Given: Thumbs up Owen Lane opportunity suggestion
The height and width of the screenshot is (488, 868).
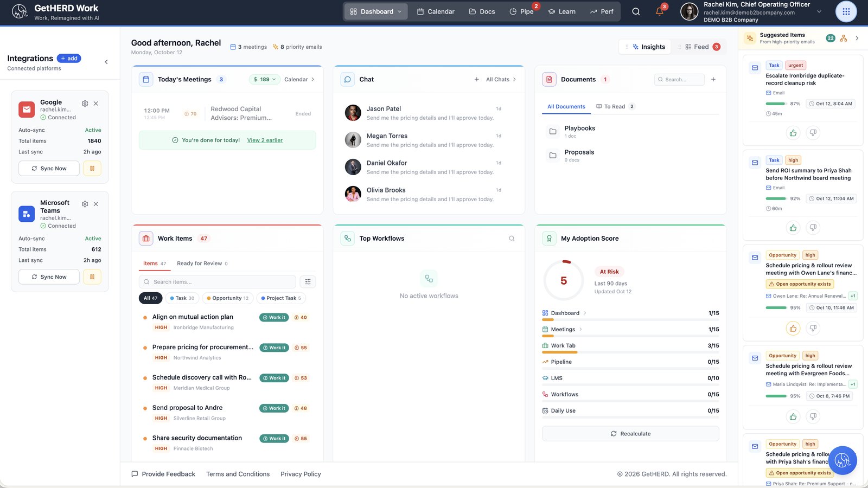Looking at the screenshot, I should tap(793, 328).
